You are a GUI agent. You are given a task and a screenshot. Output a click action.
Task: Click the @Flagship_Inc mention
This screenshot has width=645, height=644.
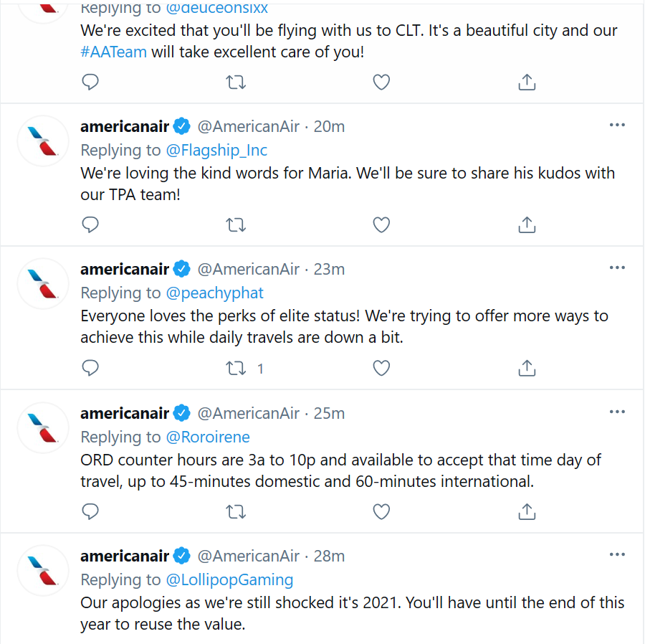click(x=216, y=150)
